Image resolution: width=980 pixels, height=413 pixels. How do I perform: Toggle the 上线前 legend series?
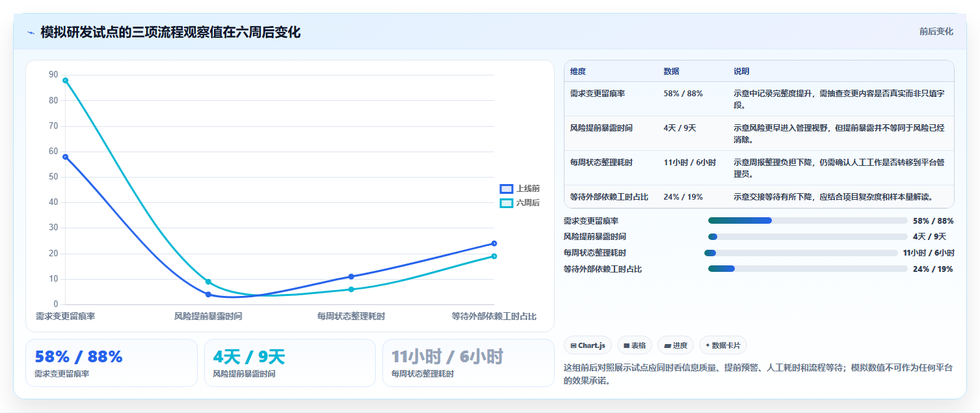coord(520,189)
